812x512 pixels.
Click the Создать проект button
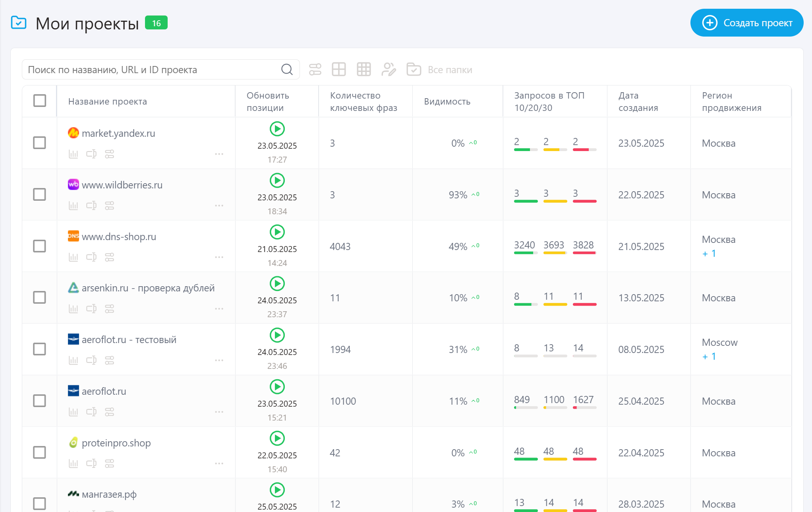746,23
